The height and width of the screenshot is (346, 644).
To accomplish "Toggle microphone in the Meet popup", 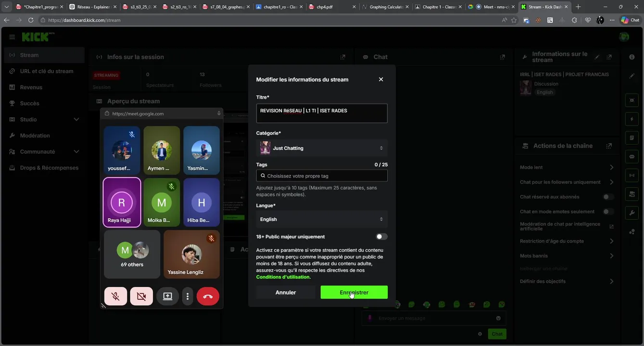I will pos(115,297).
